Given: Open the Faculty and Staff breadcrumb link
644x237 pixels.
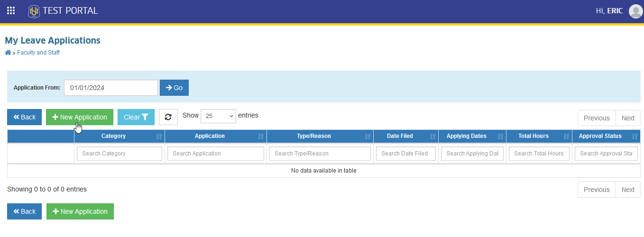Looking at the screenshot, I should [x=38, y=53].
